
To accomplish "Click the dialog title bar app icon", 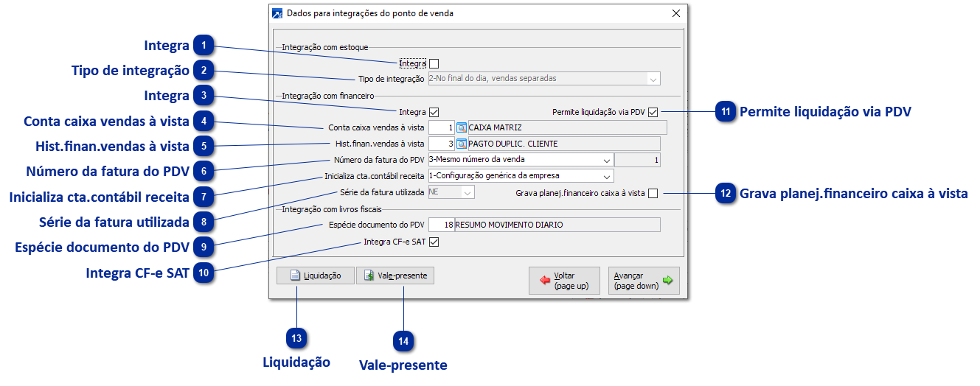I will 277,13.
